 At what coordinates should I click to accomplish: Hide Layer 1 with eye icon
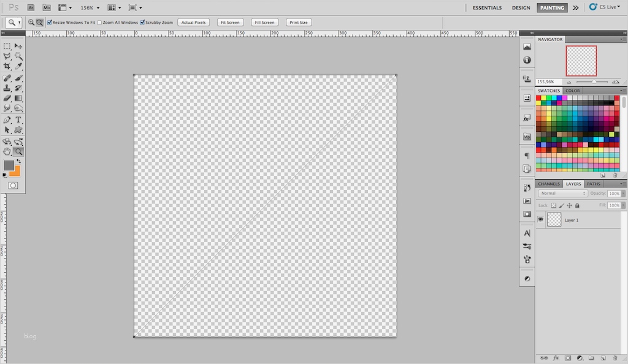[541, 219]
